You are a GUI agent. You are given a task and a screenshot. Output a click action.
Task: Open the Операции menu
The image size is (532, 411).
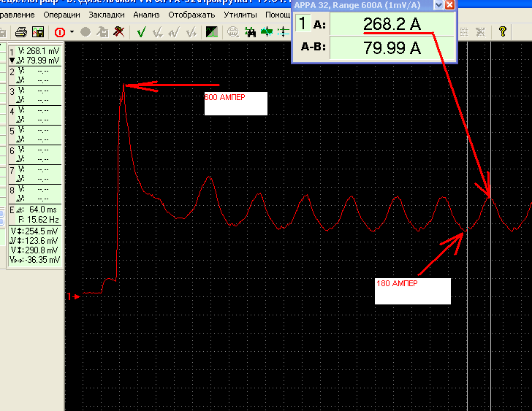(61, 15)
